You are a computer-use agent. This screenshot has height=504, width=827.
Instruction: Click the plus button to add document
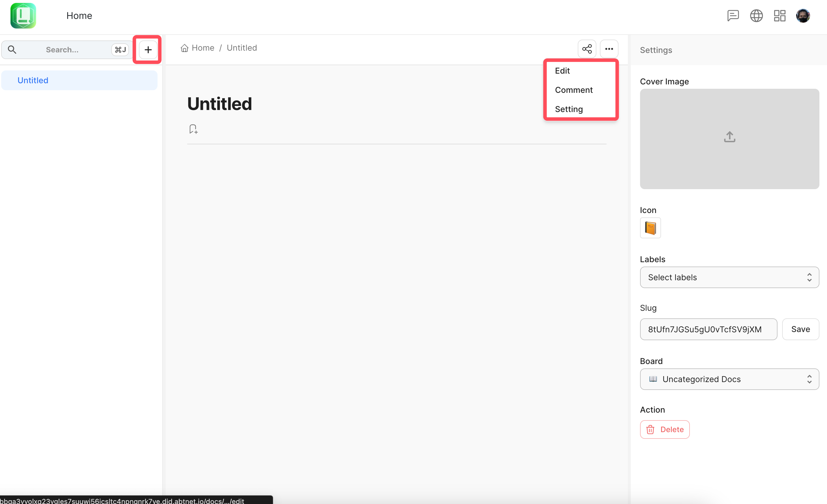(148, 50)
